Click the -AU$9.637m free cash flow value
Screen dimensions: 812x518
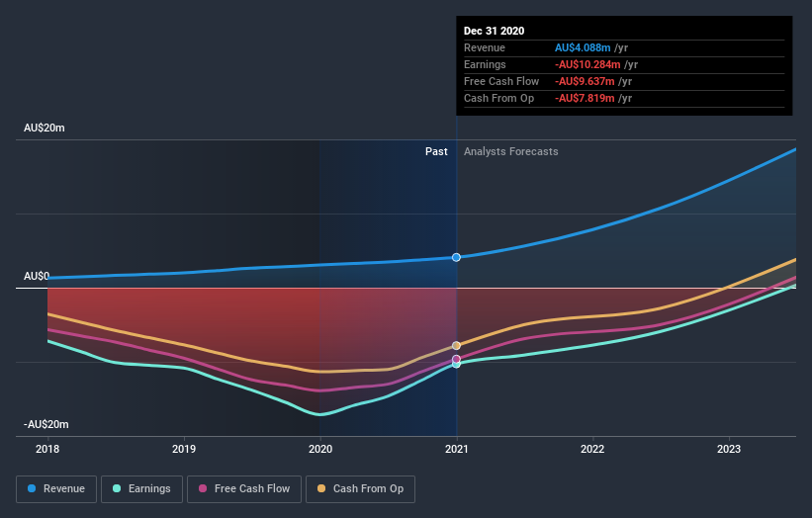585,81
